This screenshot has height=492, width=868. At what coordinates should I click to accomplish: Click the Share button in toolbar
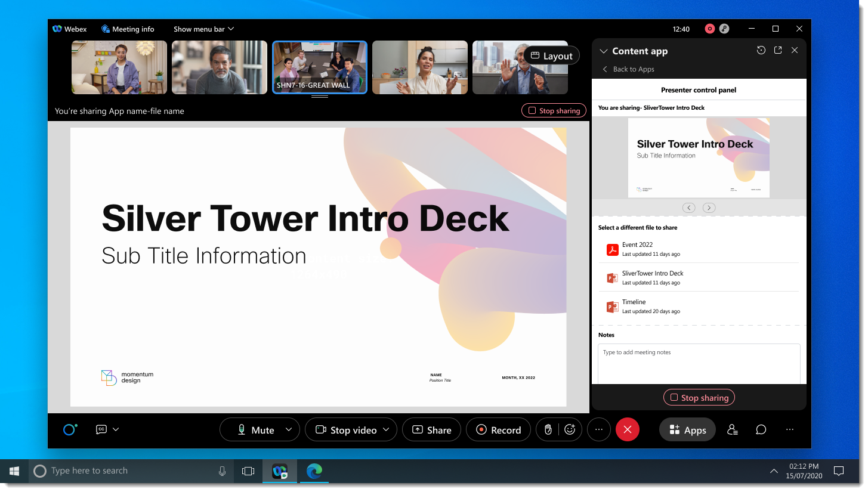click(x=431, y=430)
